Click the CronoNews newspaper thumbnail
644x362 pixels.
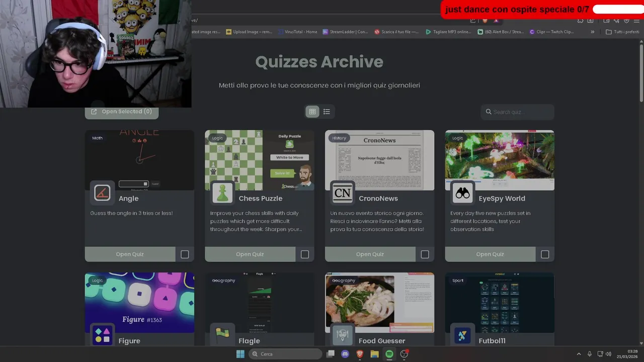[380, 160]
